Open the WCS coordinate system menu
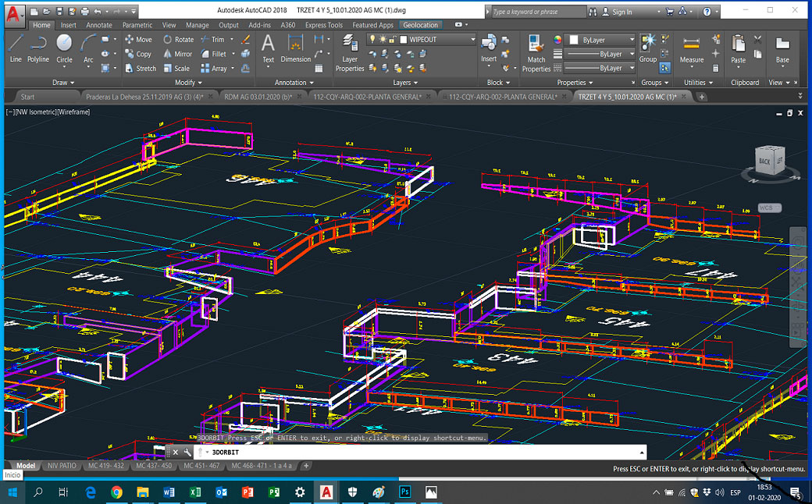Screen dimensions: 812x504 pos(769,208)
